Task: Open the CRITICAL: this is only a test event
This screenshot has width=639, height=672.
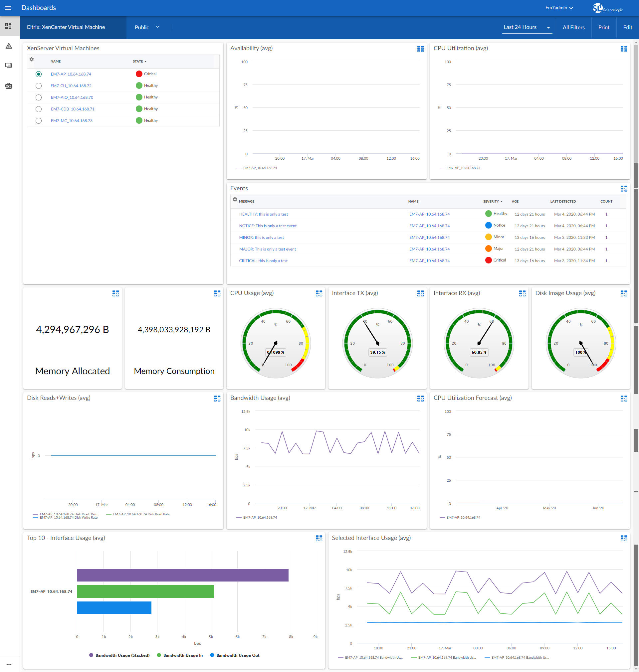Action: point(263,261)
